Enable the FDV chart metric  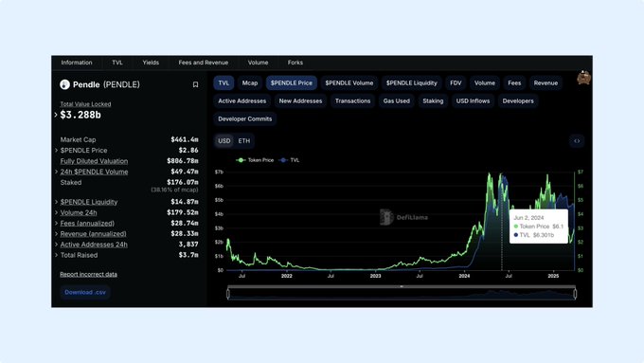pyautogui.click(x=456, y=83)
